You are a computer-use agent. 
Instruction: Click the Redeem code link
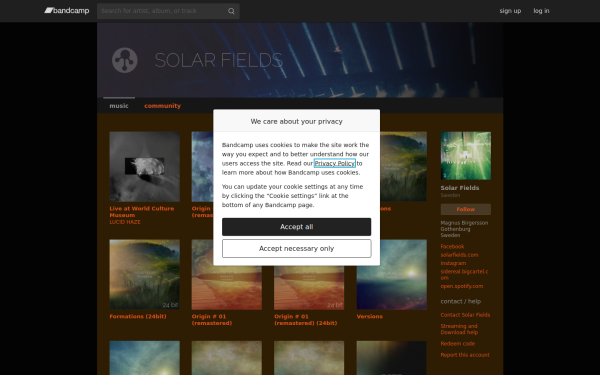tap(458, 344)
